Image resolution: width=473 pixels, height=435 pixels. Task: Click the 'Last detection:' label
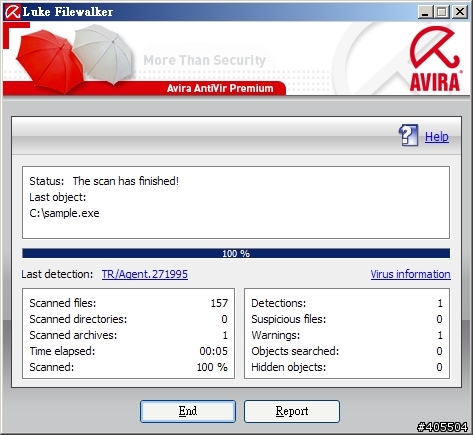click(x=57, y=274)
